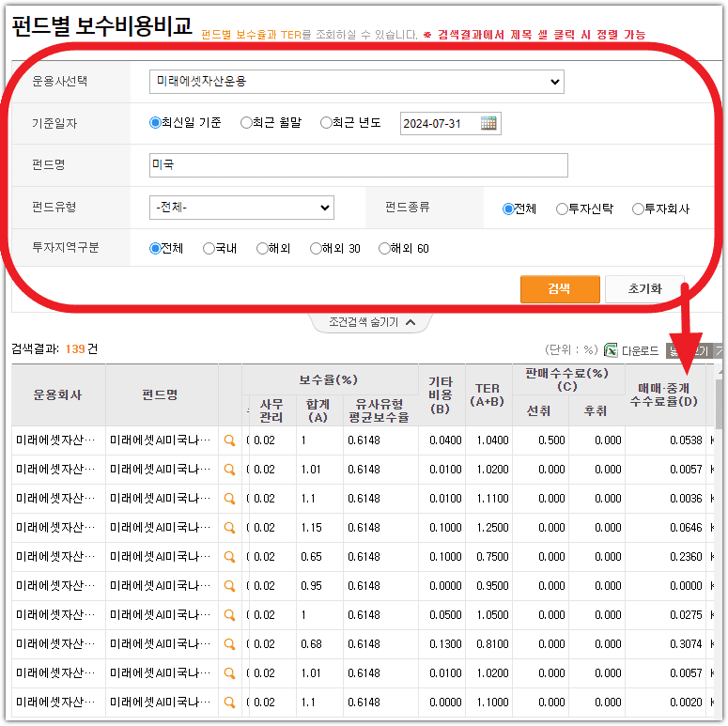The image size is (728, 726).
Task: Click the 기타비용 value 0.1300
Action: pyautogui.click(x=445, y=644)
